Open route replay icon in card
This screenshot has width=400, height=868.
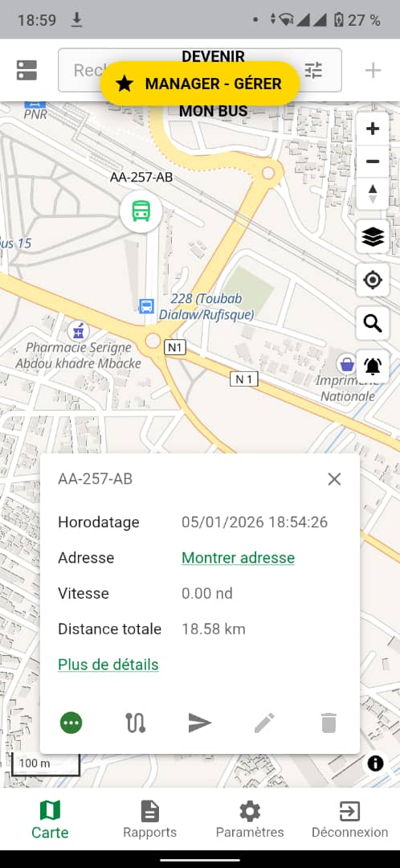[x=136, y=723]
